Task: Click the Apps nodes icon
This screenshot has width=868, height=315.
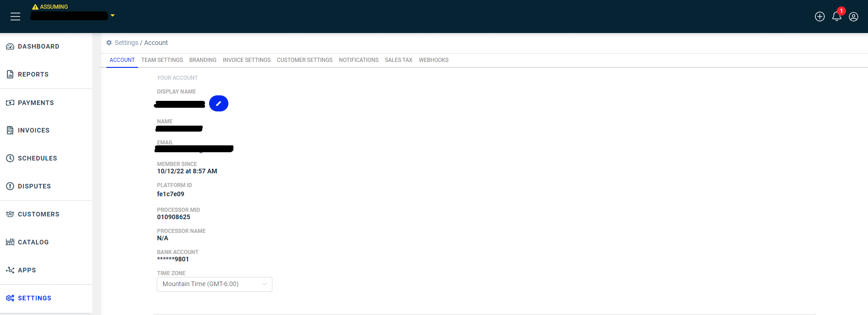Action: click(x=10, y=270)
